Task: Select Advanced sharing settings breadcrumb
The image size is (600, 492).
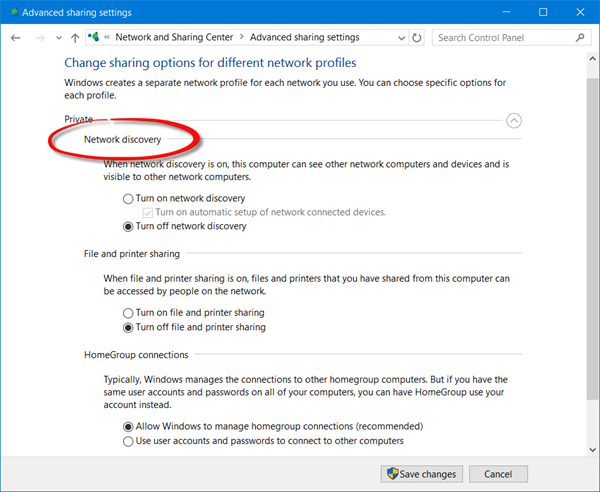Action: tap(304, 37)
